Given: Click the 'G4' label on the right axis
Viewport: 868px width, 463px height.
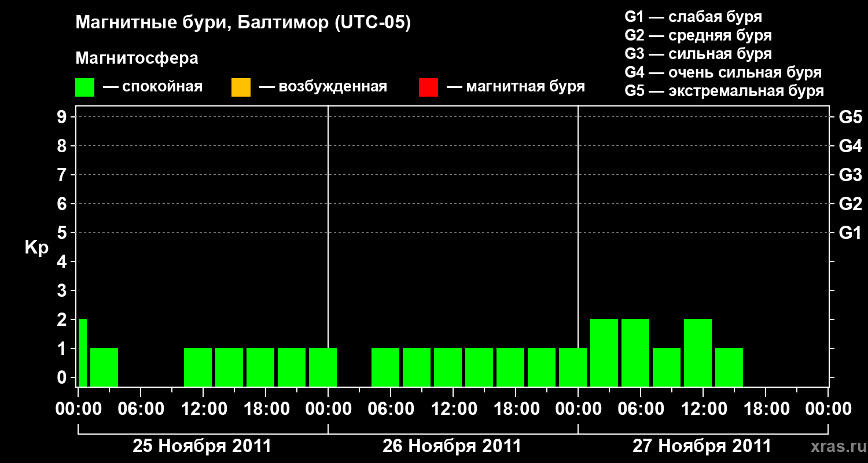Looking at the screenshot, I should pos(851,146).
